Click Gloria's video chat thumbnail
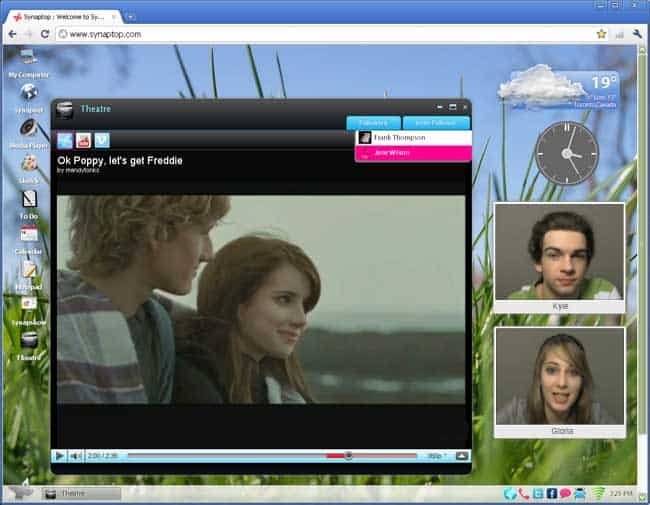The width and height of the screenshot is (650, 505). pyautogui.click(x=559, y=376)
